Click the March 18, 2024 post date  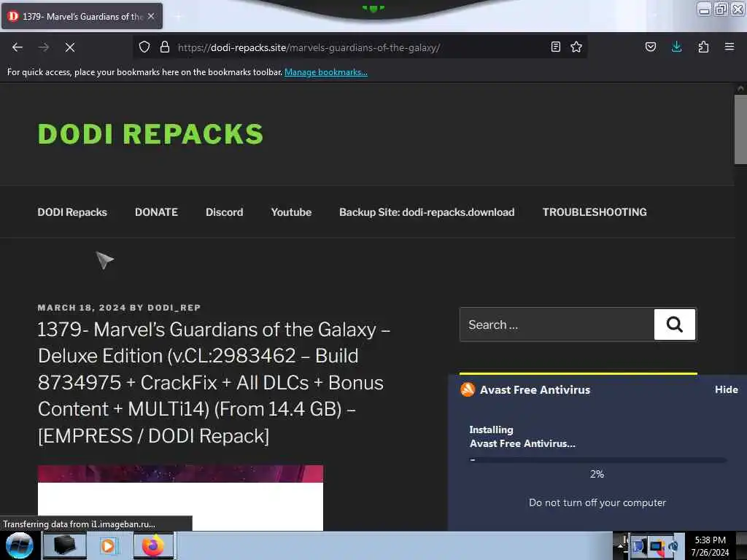[x=82, y=308]
